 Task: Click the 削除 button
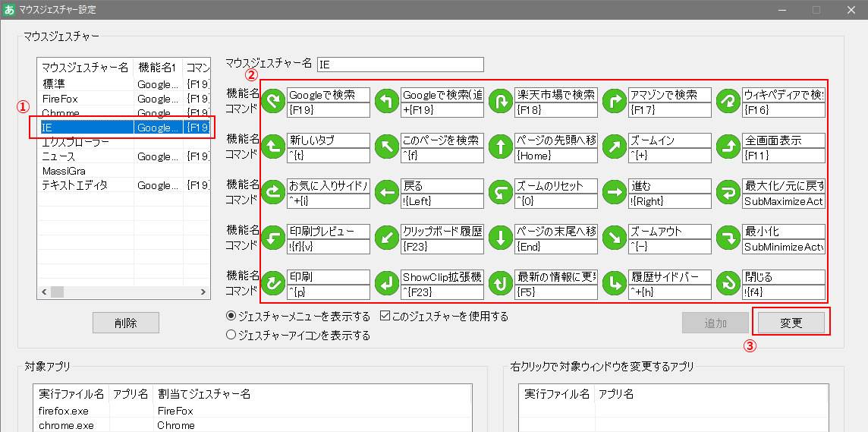click(x=126, y=323)
